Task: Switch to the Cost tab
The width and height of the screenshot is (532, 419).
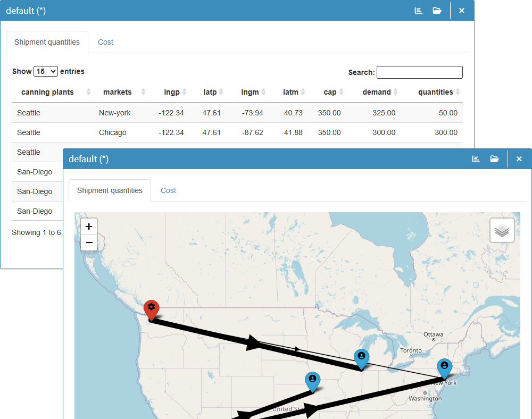Action: [105, 42]
